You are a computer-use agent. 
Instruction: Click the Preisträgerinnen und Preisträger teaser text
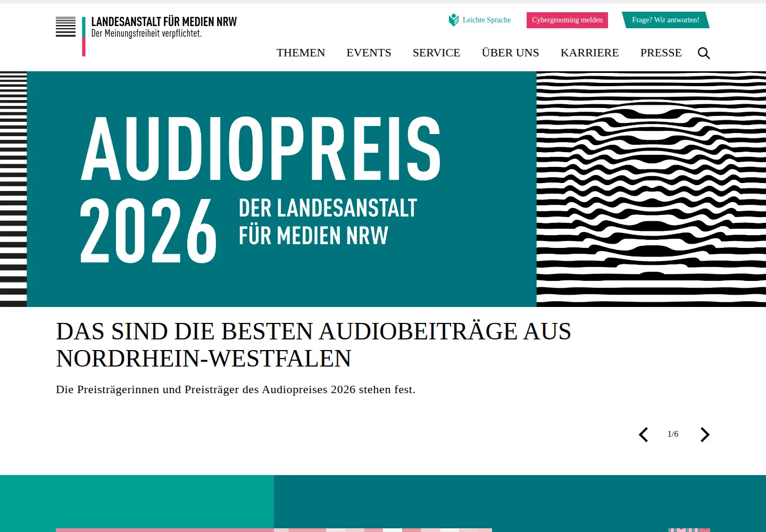click(x=236, y=389)
